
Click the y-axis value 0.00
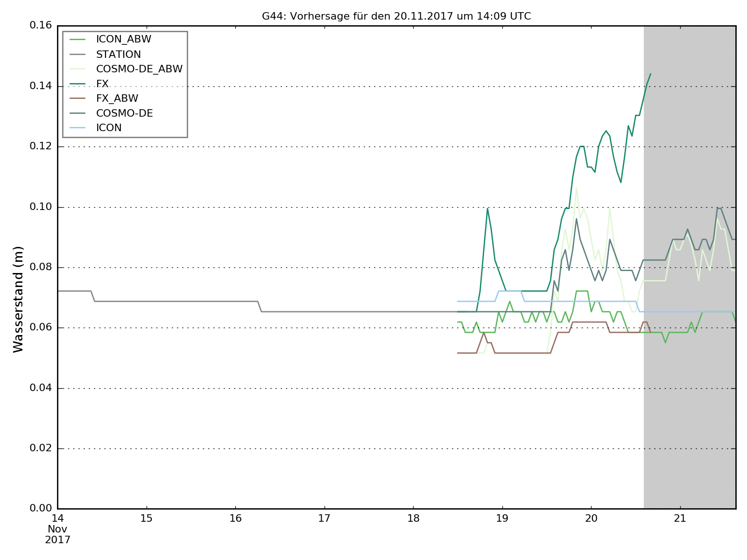tap(41, 508)
